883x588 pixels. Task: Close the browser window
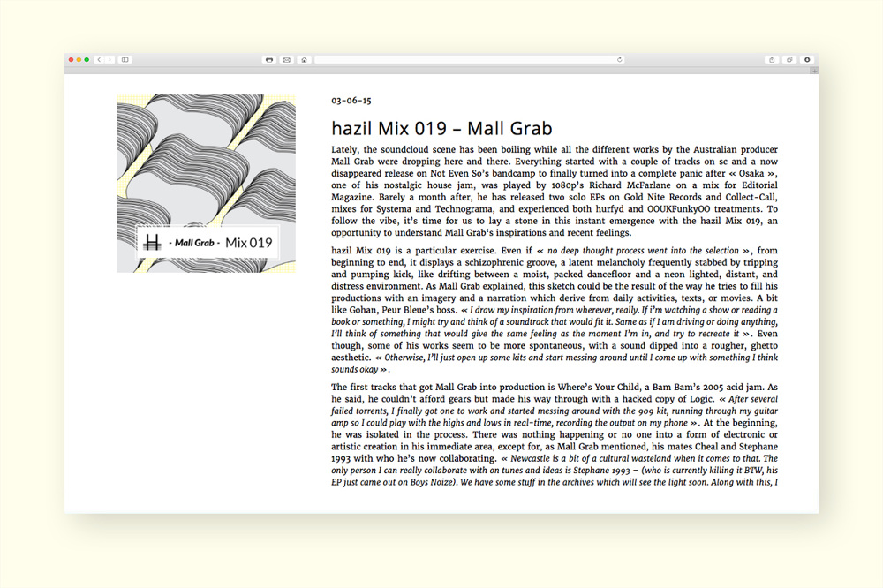71,60
